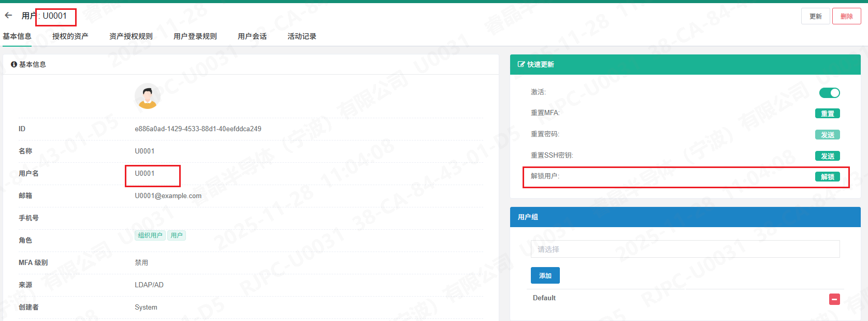Toggle the user activation switch
Viewport: 868px width, 321px height.
pyautogui.click(x=829, y=93)
